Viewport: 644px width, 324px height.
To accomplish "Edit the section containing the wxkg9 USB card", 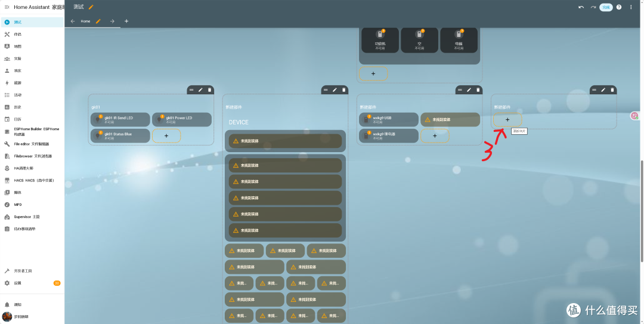I will pyautogui.click(x=469, y=90).
